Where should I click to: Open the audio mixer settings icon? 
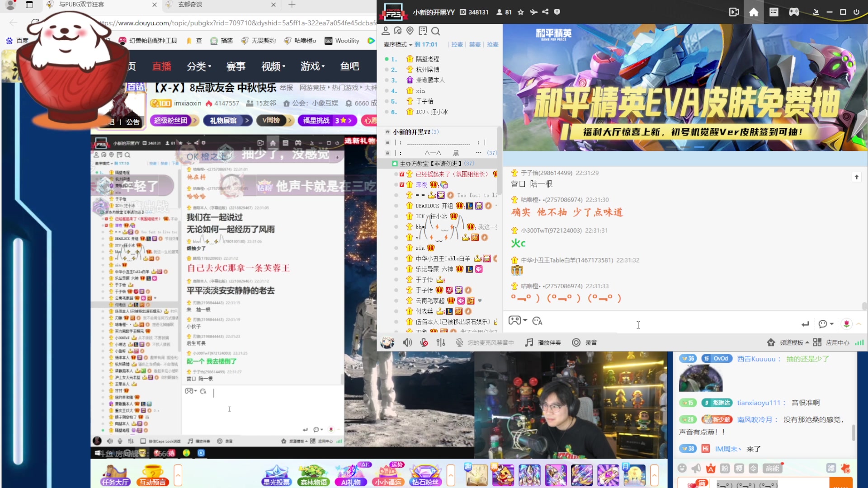[x=441, y=343]
